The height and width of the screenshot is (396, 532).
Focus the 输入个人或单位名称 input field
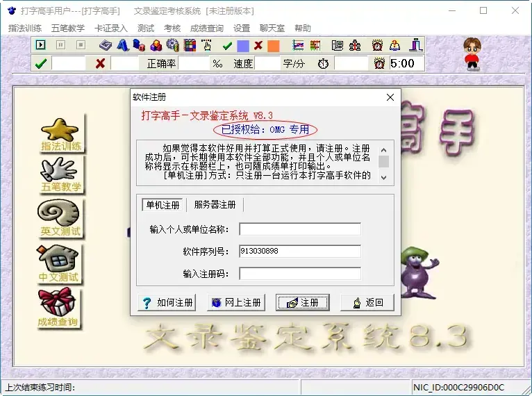tap(300, 229)
